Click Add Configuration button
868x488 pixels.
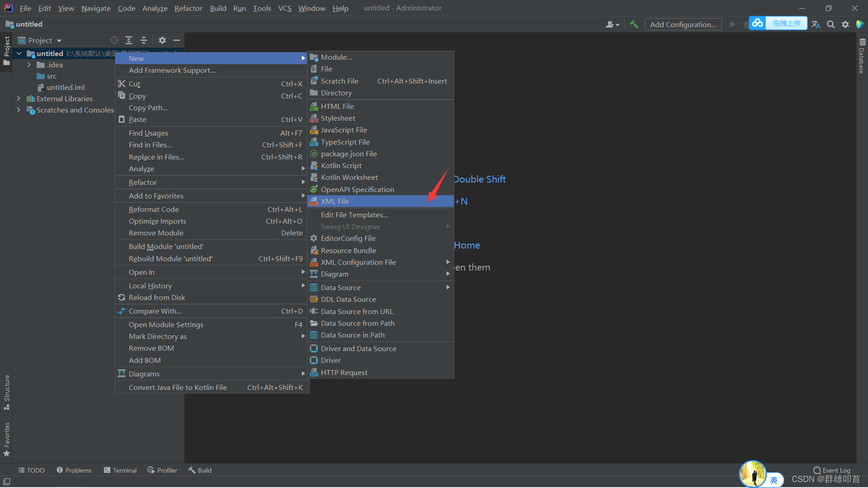pos(683,24)
